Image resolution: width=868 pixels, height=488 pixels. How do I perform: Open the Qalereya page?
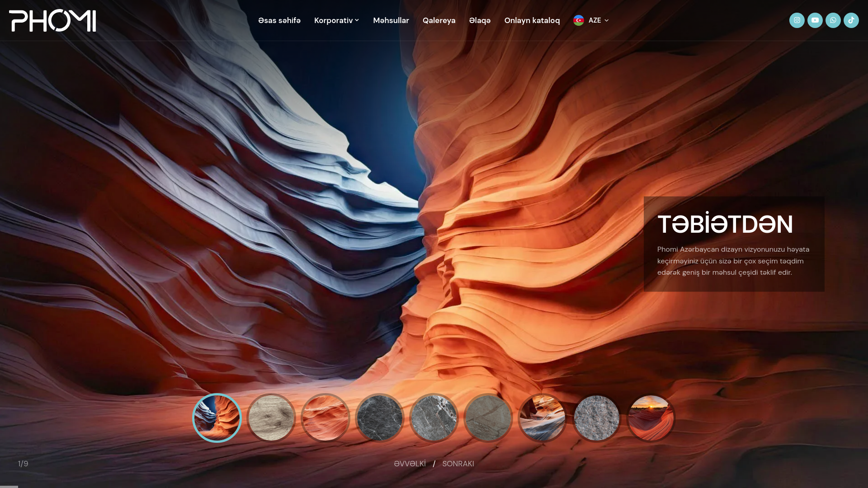click(439, 20)
